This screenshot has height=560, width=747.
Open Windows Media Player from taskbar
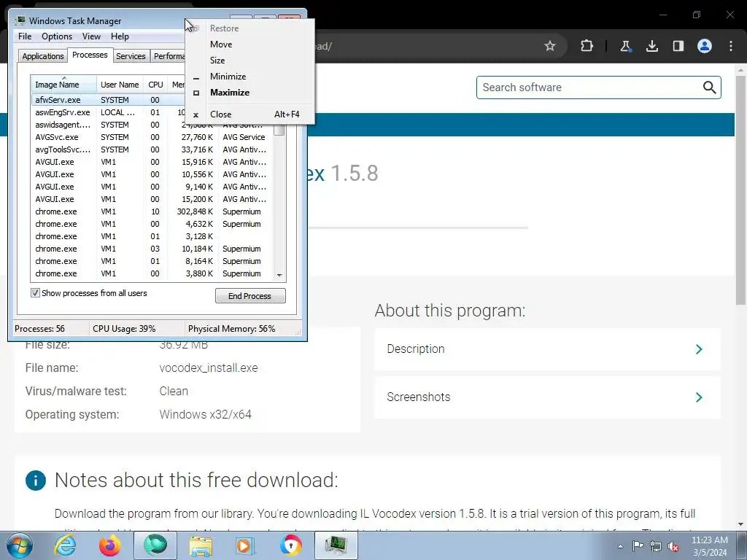[246, 545]
